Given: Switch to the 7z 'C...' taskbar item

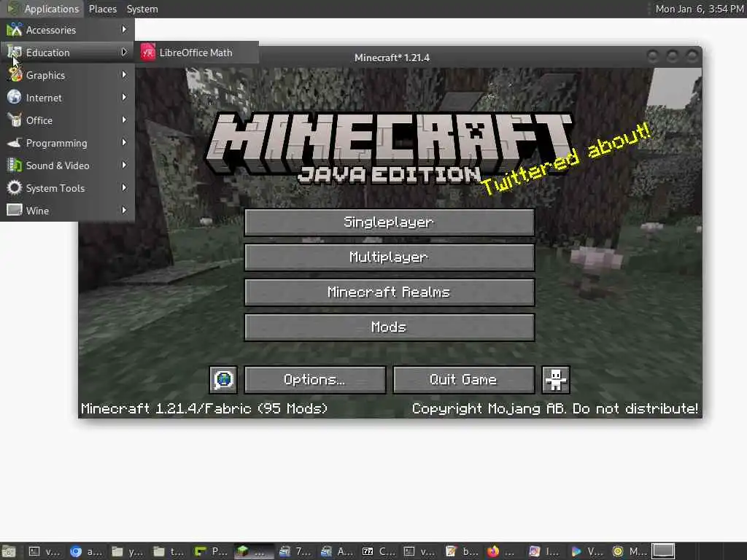Looking at the screenshot, I should pos(379,551).
